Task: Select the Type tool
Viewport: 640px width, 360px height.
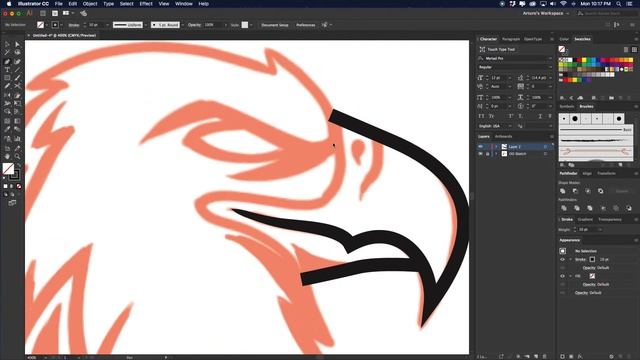Action: click(x=7, y=70)
